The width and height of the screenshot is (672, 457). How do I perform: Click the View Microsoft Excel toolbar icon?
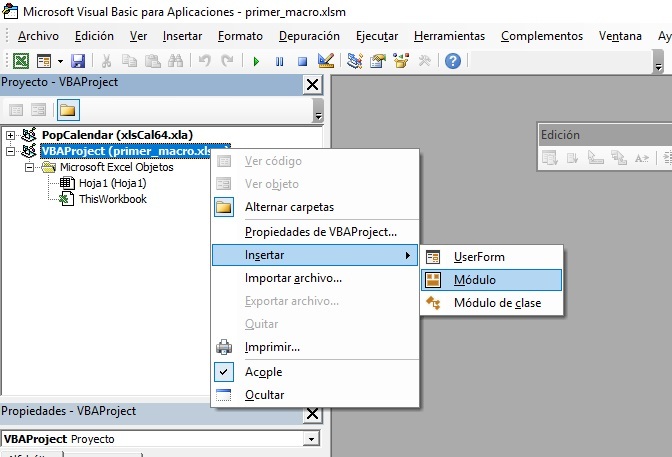pos(21,61)
